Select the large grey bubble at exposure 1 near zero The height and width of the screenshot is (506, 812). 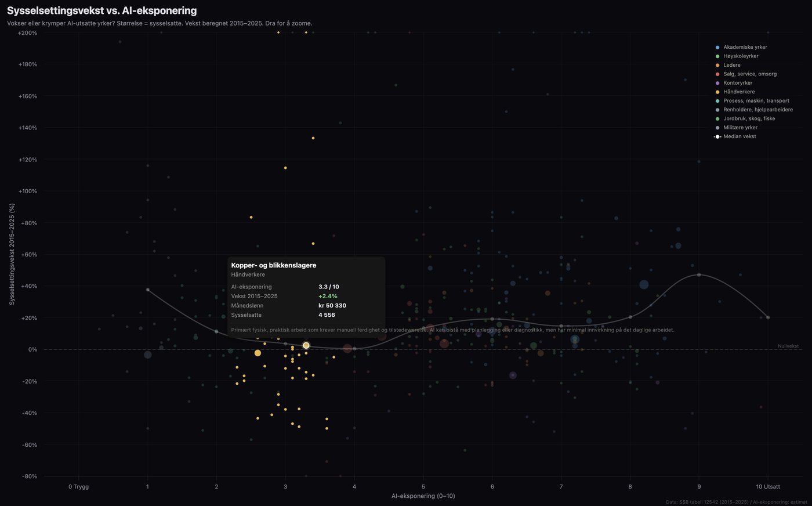pyautogui.click(x=147, y=355)
